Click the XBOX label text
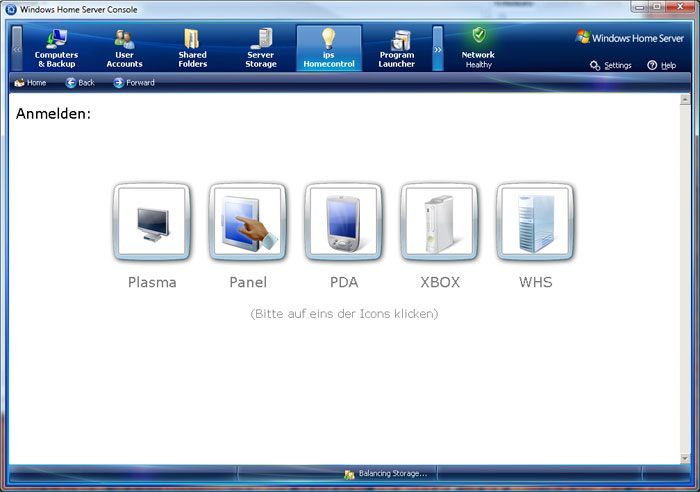The width and height of the screenshot is (700, 492). click(x=440, y=282)
